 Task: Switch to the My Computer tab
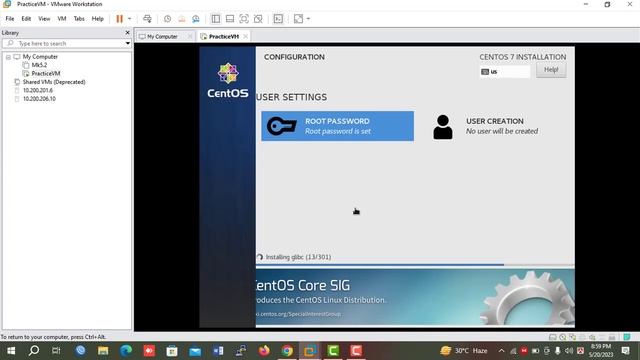tap(162, 36)
